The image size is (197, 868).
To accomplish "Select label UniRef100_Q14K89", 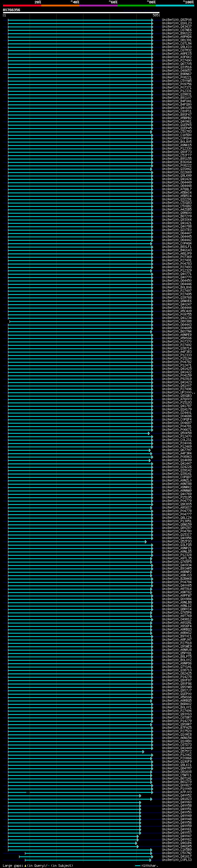I will 177,460.
